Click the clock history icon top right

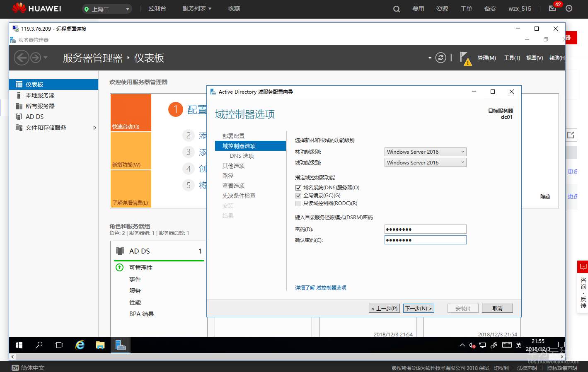569,8
